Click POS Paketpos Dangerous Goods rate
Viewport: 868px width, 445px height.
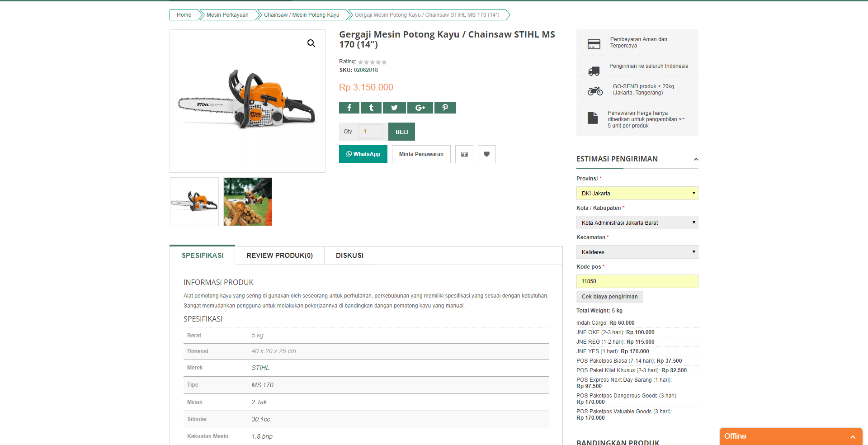pos(627,399)
